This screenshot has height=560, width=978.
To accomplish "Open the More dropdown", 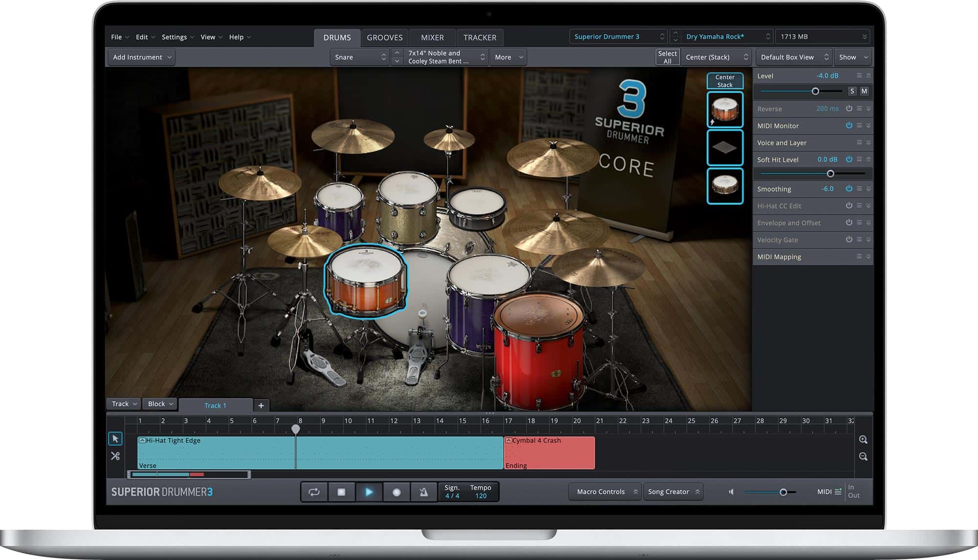I will [508, 57].
